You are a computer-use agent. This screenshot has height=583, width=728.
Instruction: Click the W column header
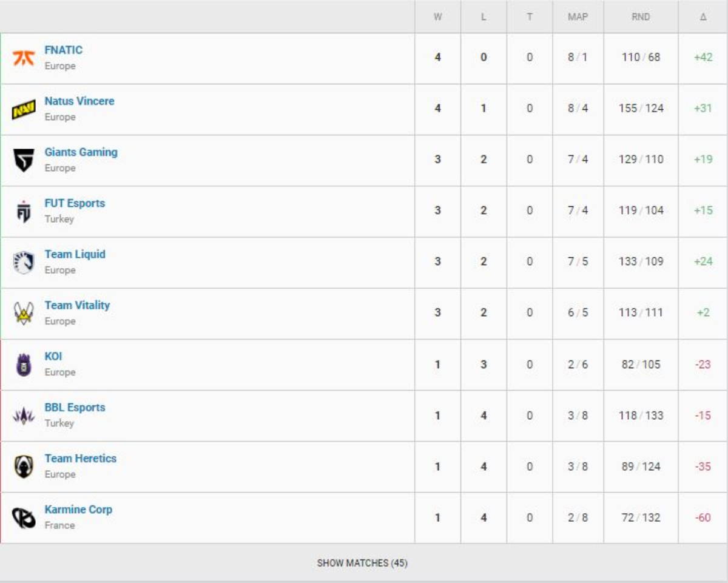(437, 17)
